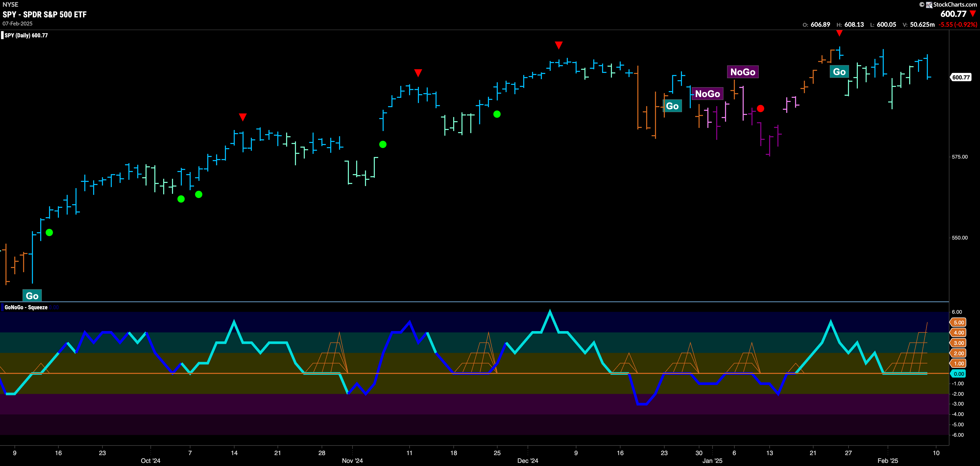
Task: Click the 07-Feb-2025 date text
Action: [17, 24]
